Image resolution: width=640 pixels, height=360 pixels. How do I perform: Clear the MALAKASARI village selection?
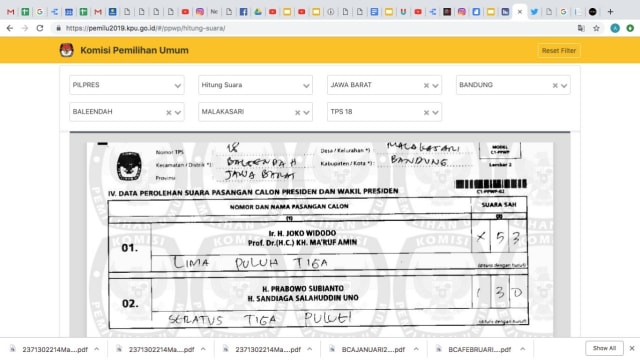point(298,112)
